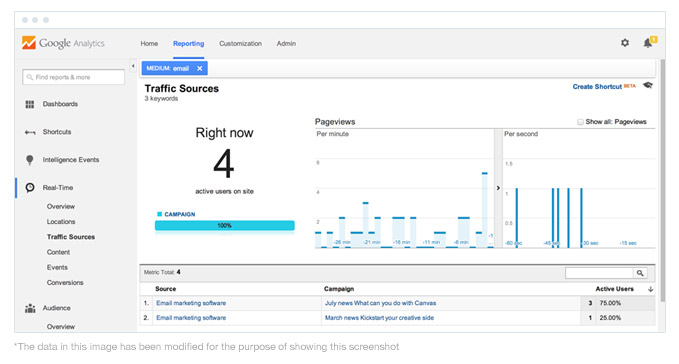
Task: Remove the MEDIUM: email filter
Action: pyautogui.click(x=200, y=68)
